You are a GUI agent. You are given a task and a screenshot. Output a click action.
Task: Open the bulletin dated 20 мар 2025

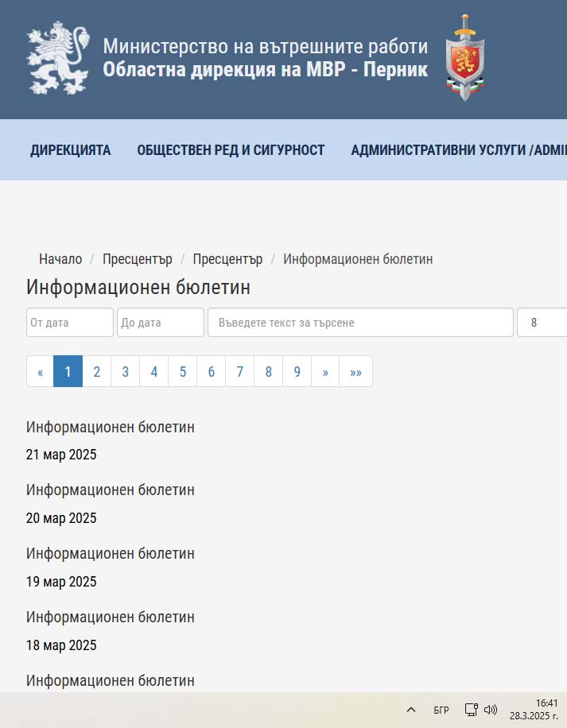111,490
